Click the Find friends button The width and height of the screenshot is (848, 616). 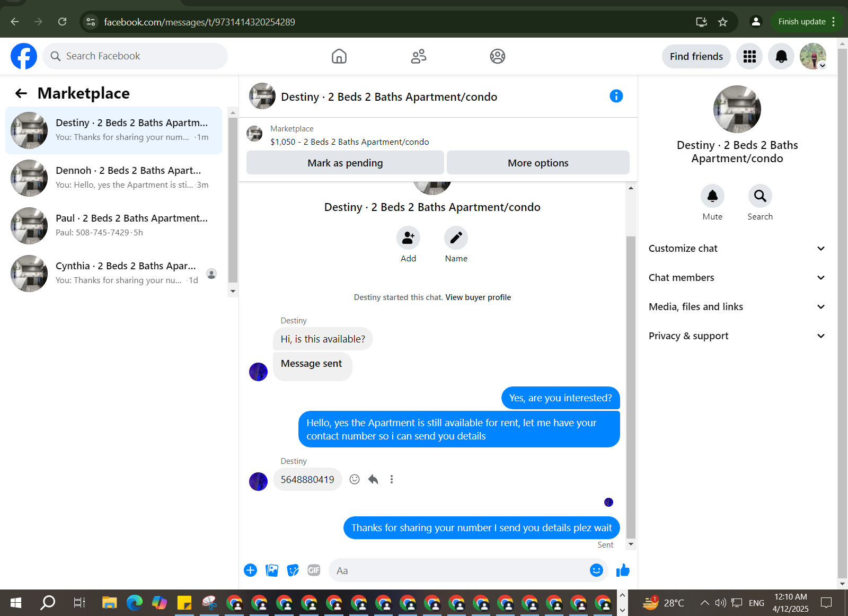click(x=696, y=56)
